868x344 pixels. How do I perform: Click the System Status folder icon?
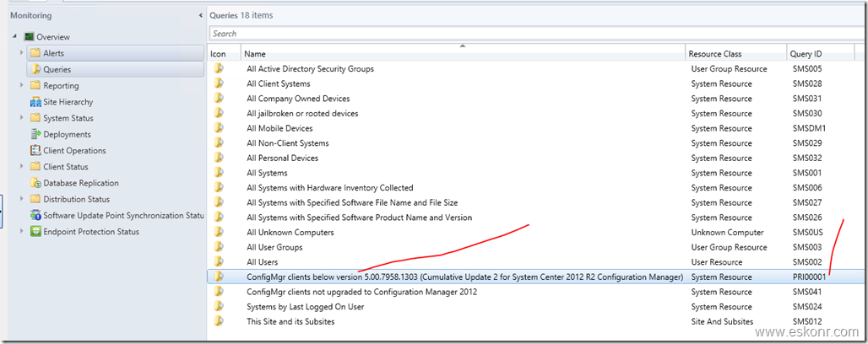pyautogui.click(x=35, y=118)
